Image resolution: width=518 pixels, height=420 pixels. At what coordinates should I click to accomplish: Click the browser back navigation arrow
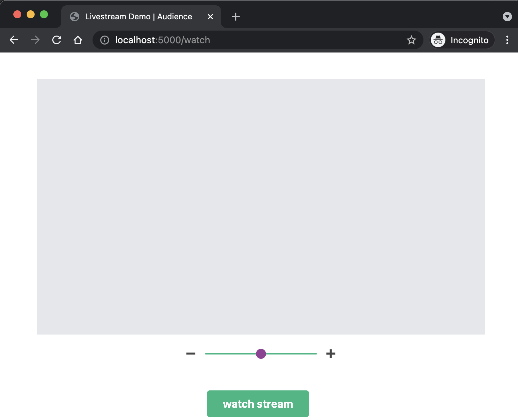click(14, 40)
